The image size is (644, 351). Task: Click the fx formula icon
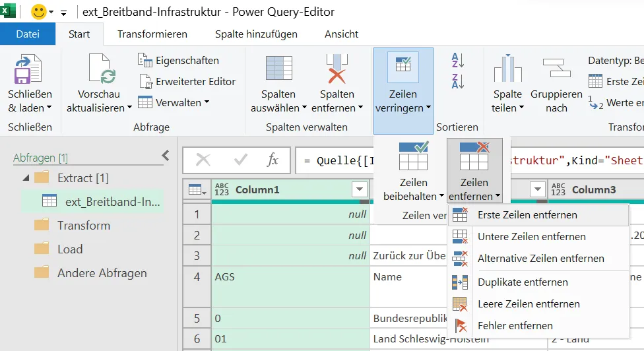[273, 160]
